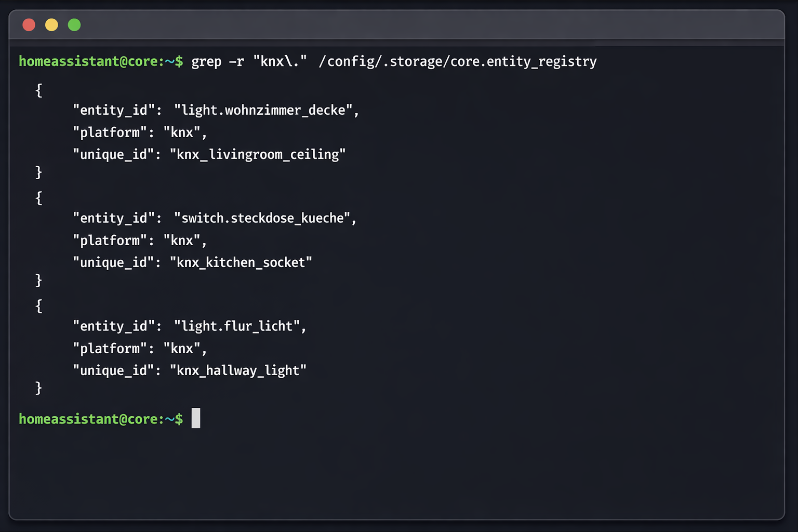Click the red close window button

[x=29, y=24]
